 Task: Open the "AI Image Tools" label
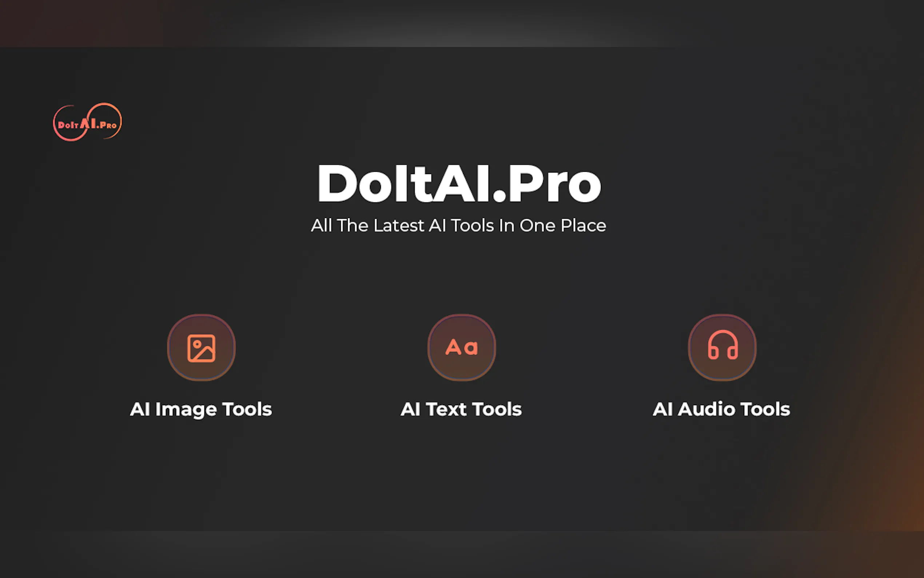coord(201,409)
